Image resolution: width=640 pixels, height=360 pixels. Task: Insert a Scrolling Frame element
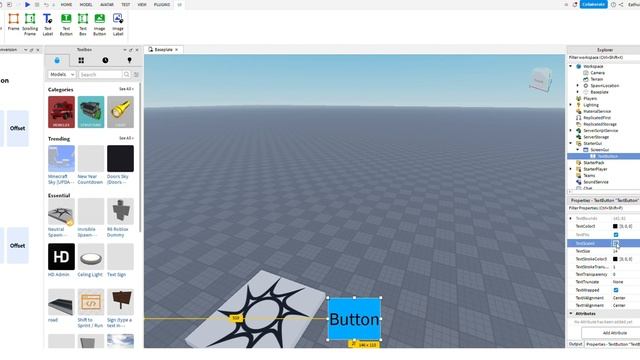30,24
